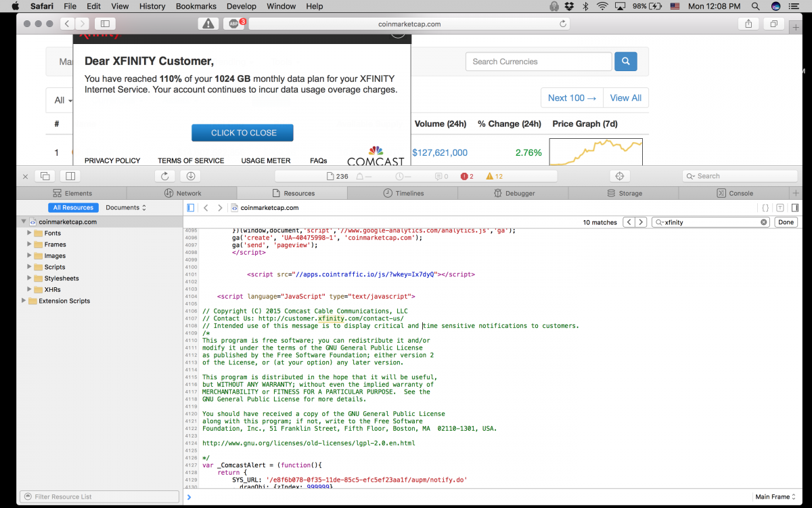Go forward in resource history
812x508 pixels.
(x=220, y=208)
